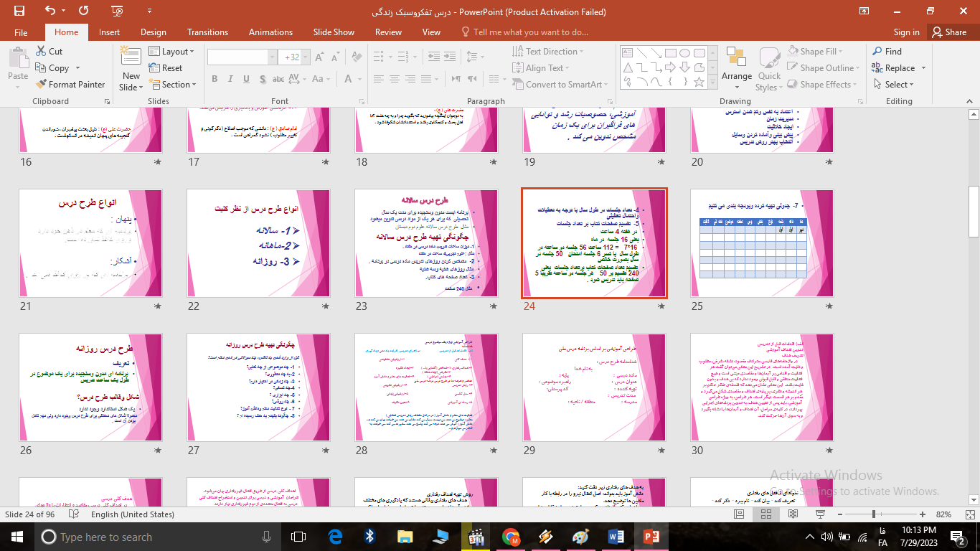Click the Save icon in quick access toolbar

coord(19,11)
